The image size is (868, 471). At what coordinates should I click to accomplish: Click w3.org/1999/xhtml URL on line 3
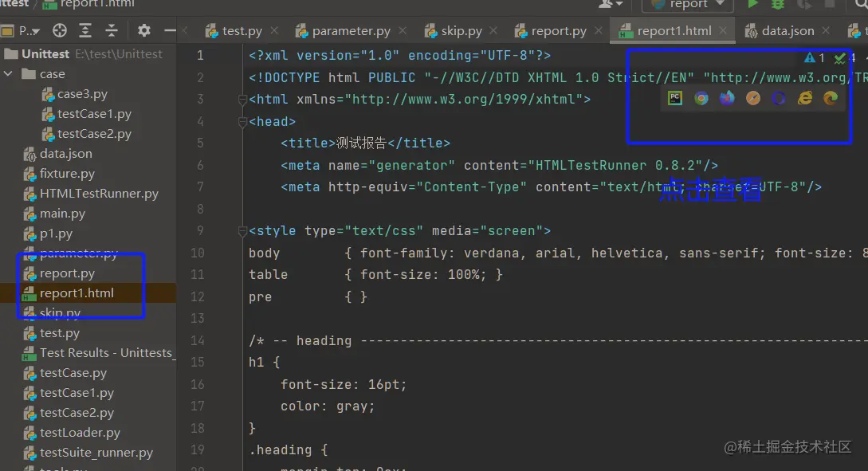click(463, 100)
